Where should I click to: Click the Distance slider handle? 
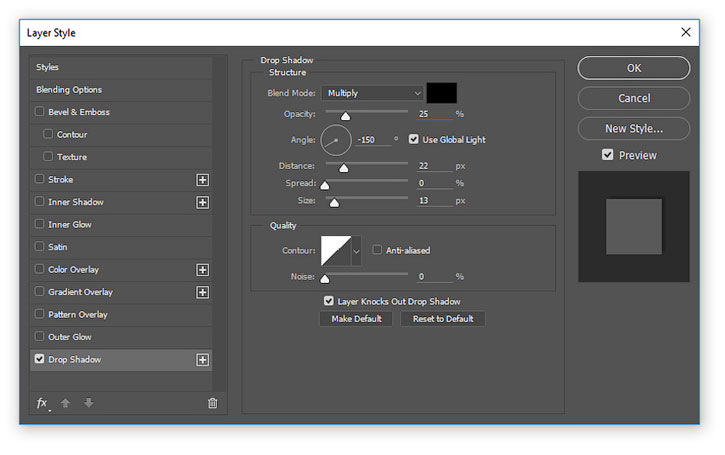click(x=344, y=168)
